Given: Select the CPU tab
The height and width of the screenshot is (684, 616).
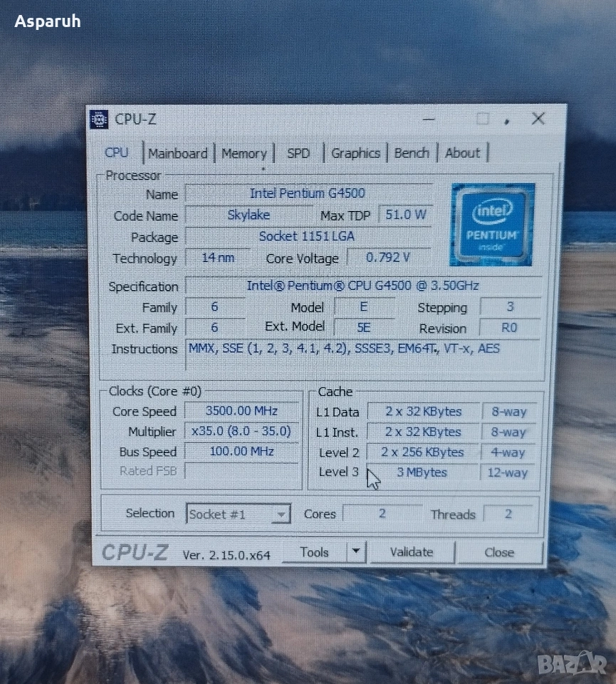Looking at the screenshot, I should [x=117, y=152].
